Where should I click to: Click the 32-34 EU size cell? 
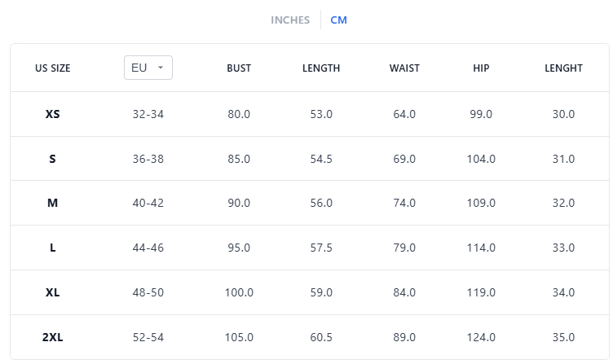[x=148, y=114]
